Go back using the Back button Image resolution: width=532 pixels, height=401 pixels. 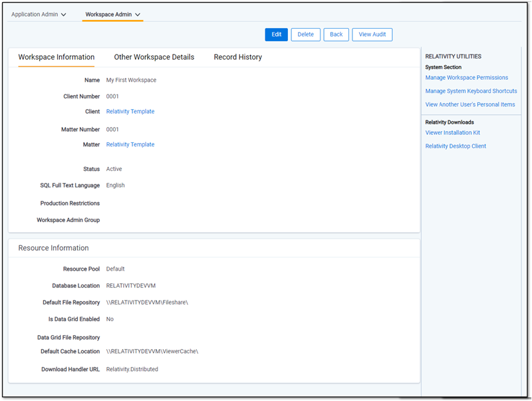(x=336, y=35)
